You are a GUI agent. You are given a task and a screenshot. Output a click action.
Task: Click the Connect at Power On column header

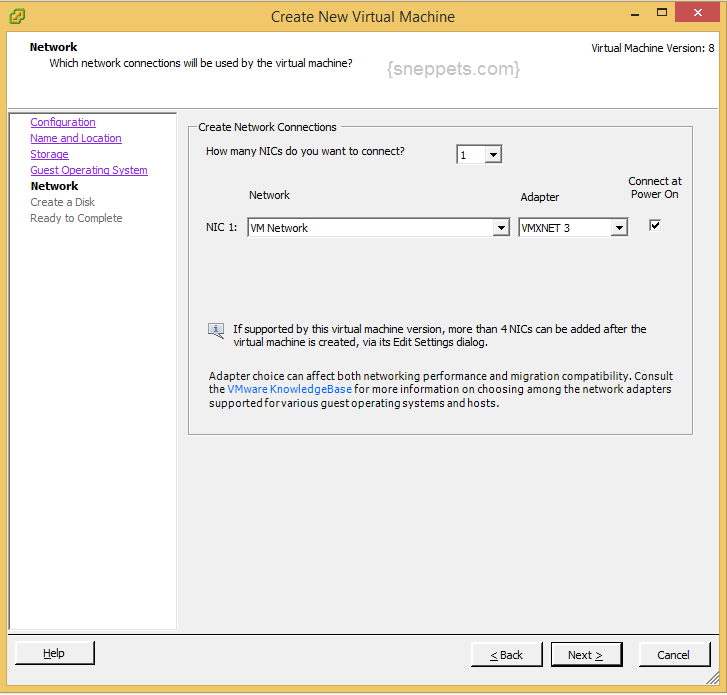[x=655, y=188]
